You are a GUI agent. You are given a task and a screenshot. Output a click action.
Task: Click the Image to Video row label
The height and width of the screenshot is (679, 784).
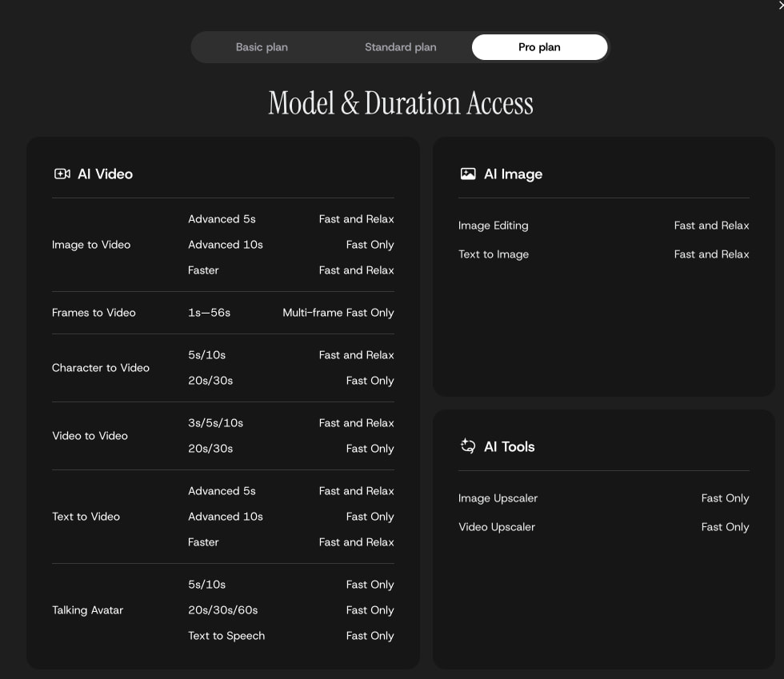pyautogui.click(x=91, y=245)
